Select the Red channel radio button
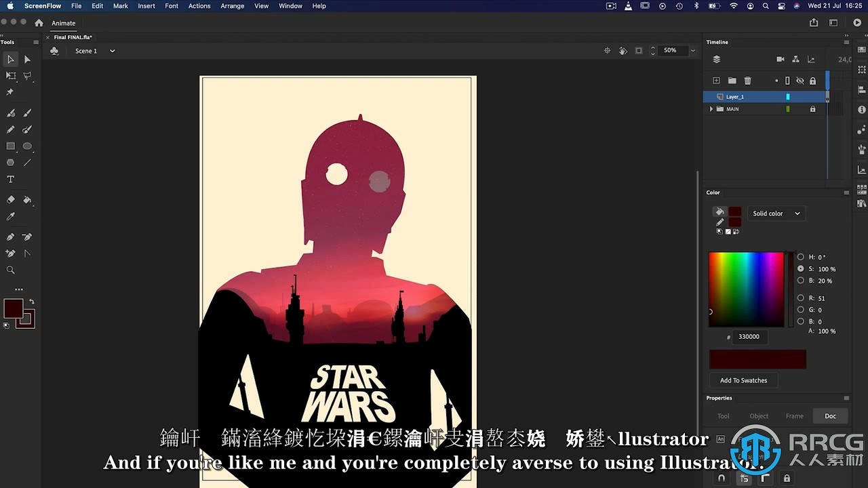868x488 pixels. coord(801,298)
